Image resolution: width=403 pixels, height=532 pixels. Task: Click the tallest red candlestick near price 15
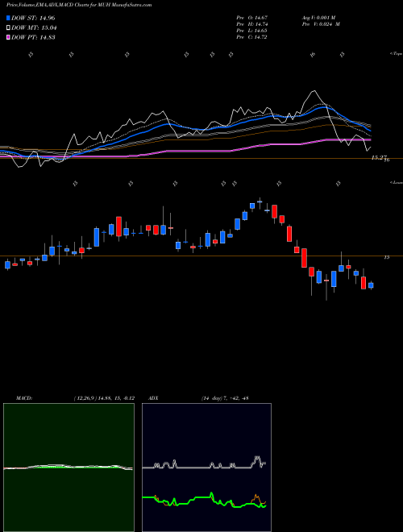click(305, 258)
